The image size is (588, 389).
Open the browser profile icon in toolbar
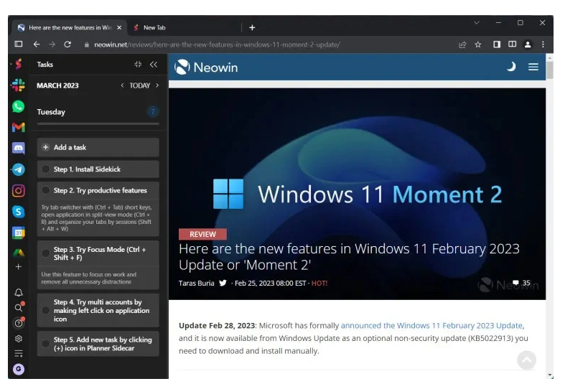tap(528, 44)
